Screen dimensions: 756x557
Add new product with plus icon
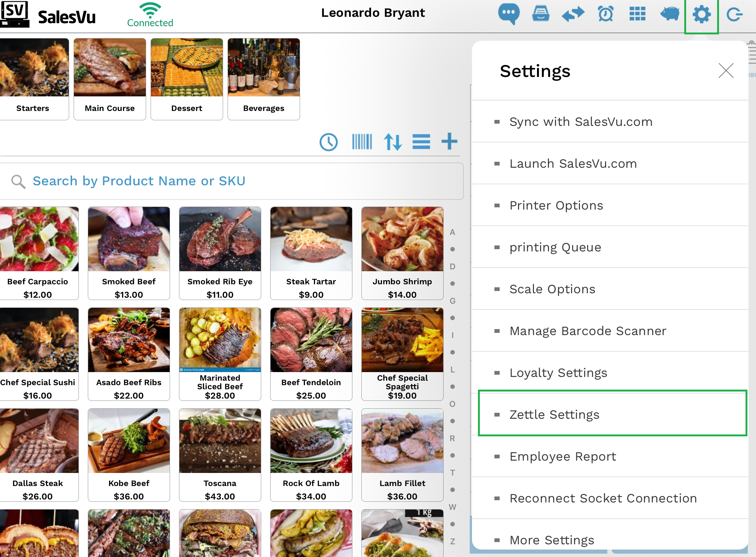point(449,142)
